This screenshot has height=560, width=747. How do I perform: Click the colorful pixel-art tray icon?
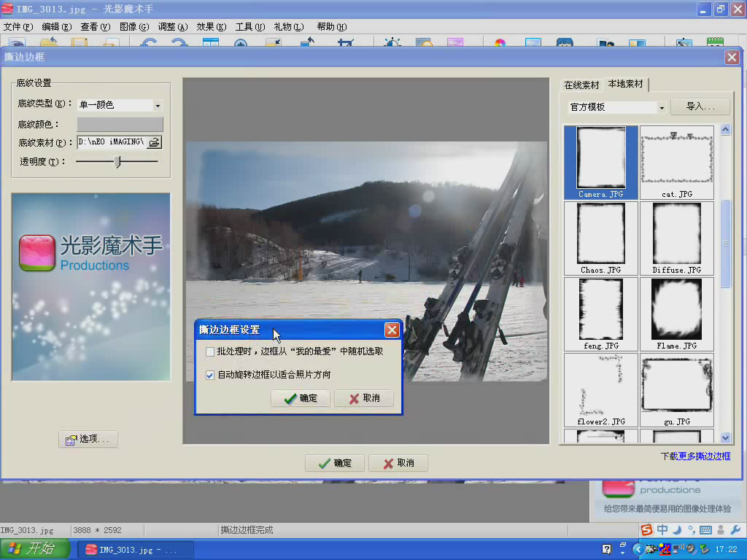point(665,549)
